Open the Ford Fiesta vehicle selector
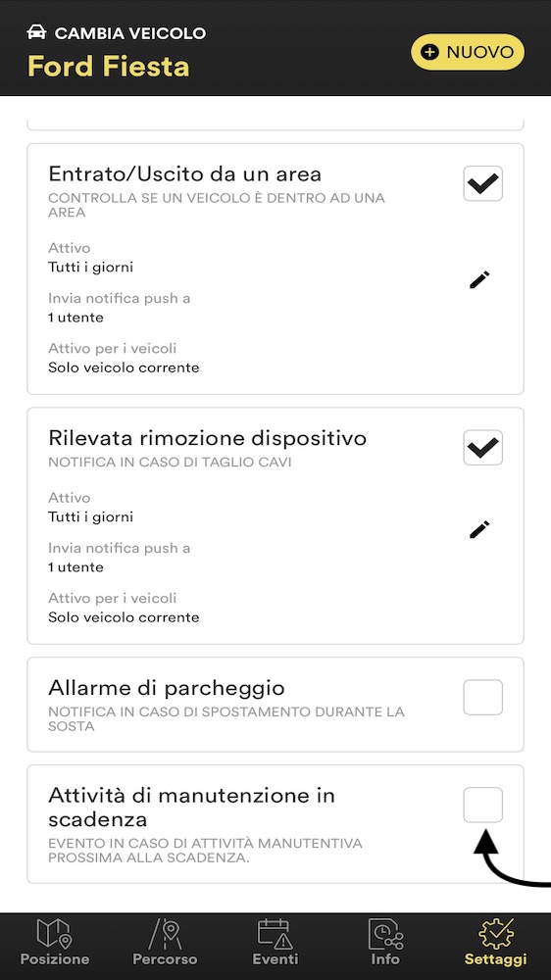The image size is (551, 980). (x=108, y=67)
